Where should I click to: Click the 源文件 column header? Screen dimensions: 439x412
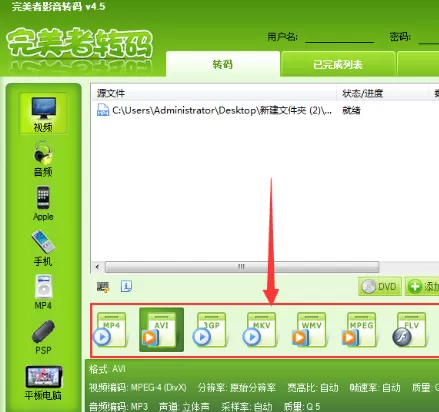tap(214, 93)
